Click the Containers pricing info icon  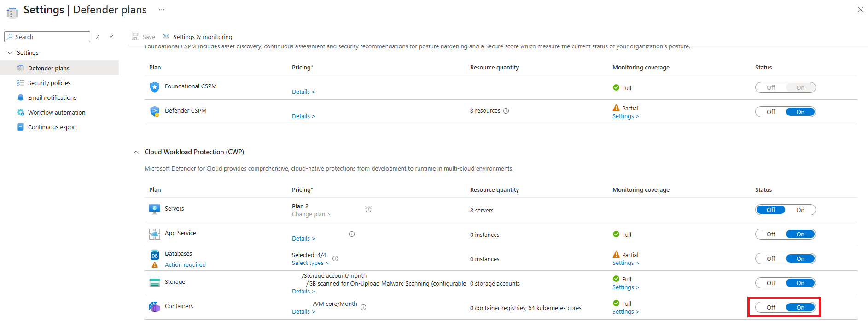click(363, 307)
